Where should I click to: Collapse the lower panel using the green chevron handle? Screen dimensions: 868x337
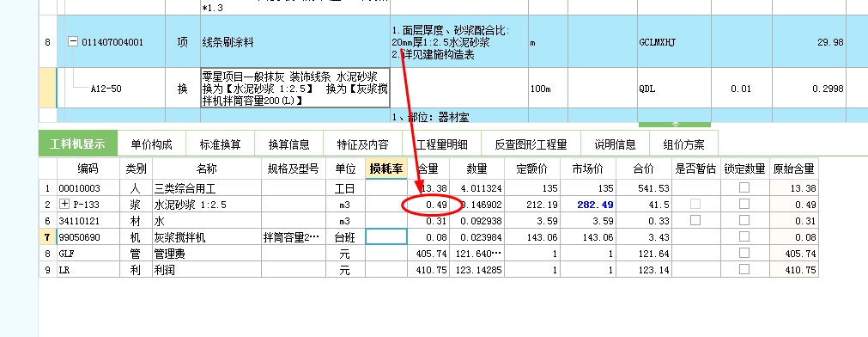[x=674, y=125]
